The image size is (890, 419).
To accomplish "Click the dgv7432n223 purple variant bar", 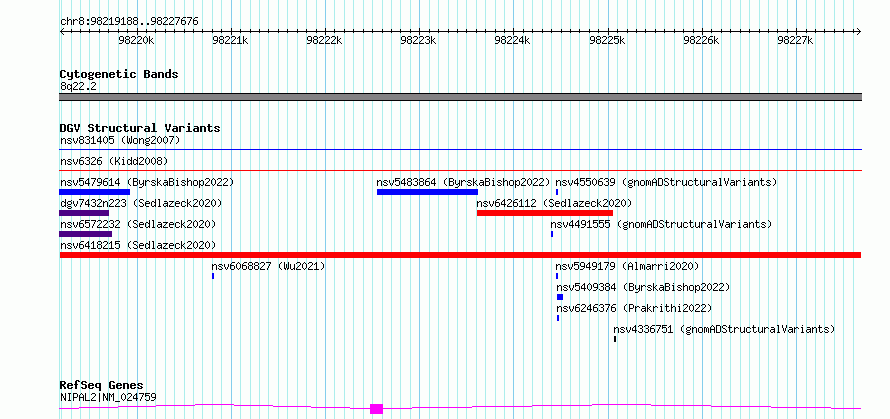I will [x=84, y=213].
